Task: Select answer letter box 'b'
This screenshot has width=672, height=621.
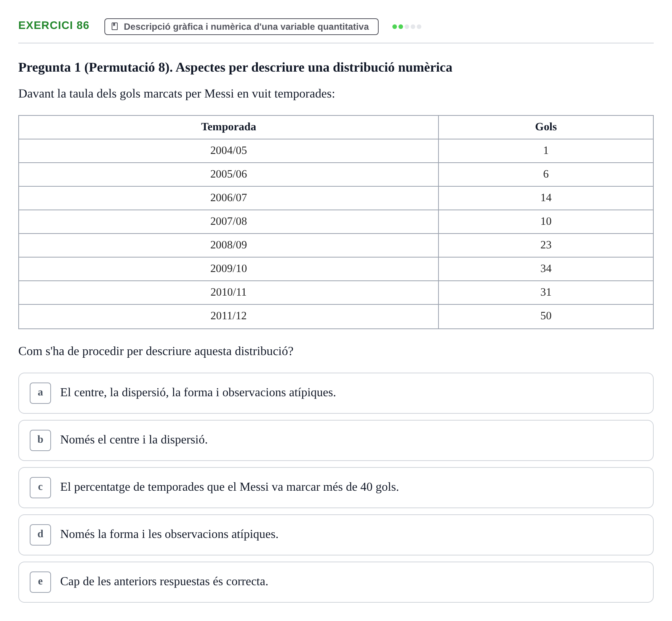Action: pos(40,440)
